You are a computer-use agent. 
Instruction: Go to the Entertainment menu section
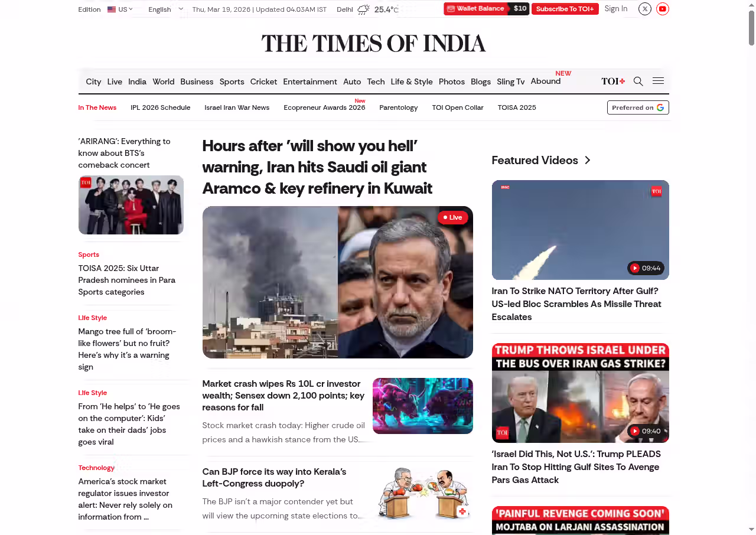point(309,81)
